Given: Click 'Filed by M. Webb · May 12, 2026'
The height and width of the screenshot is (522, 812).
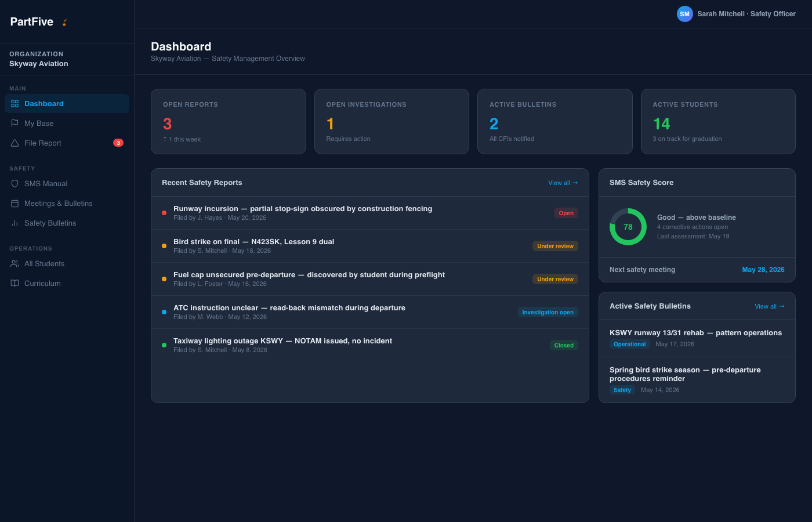Looking at the screenshot, I should pos(220,317).
